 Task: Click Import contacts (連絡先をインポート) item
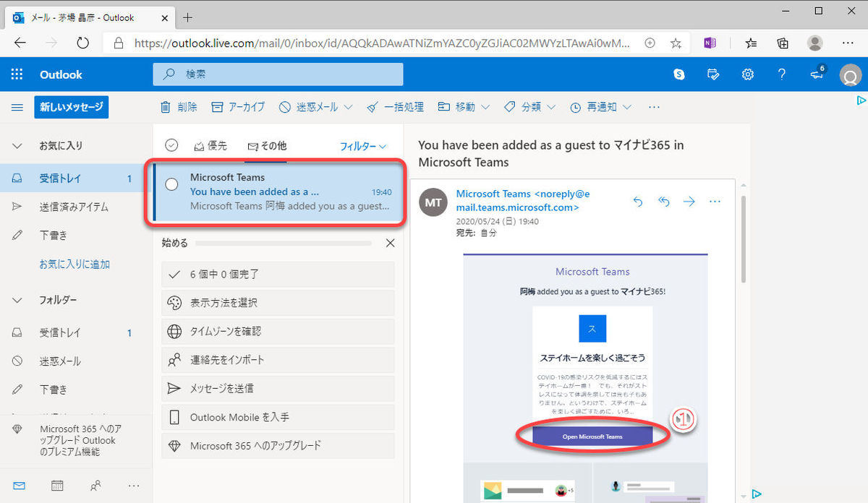pyautogui.click(x=278, y=360)
